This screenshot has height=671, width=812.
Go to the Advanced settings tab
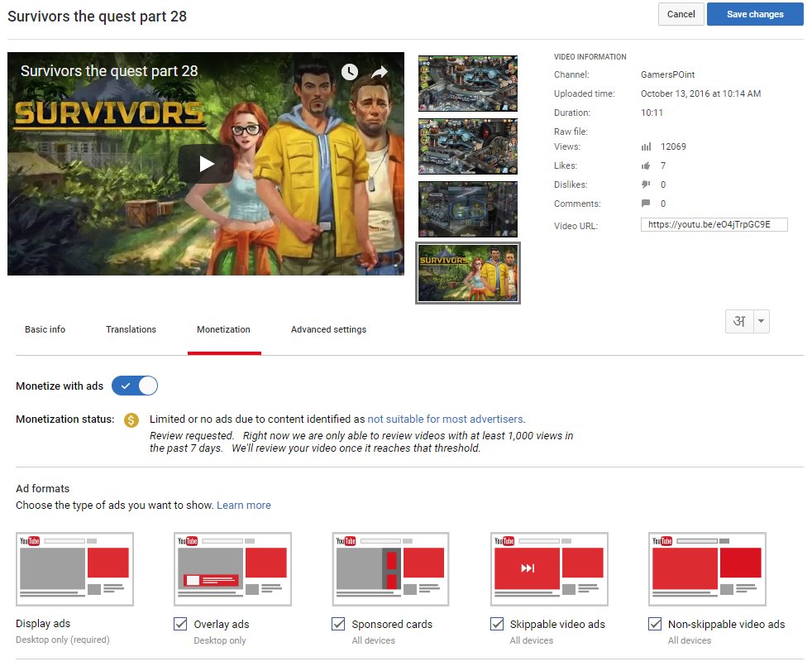pos(328,329)
